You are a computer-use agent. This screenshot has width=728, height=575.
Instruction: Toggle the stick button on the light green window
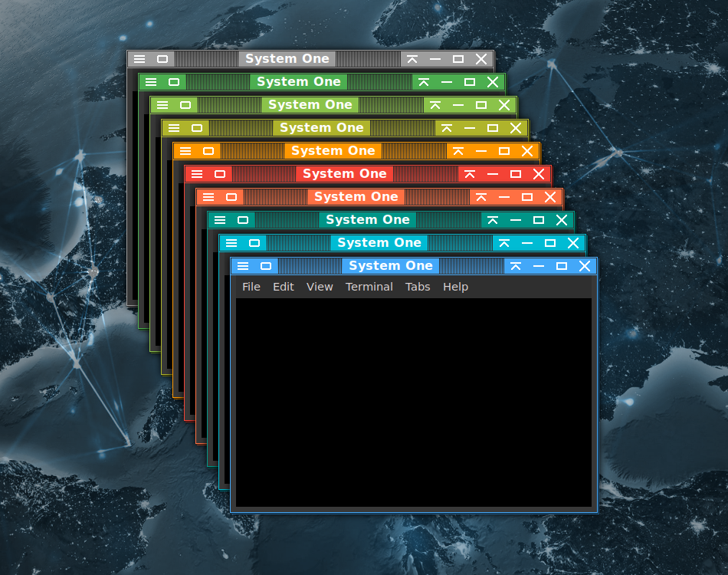click(185, 105)
